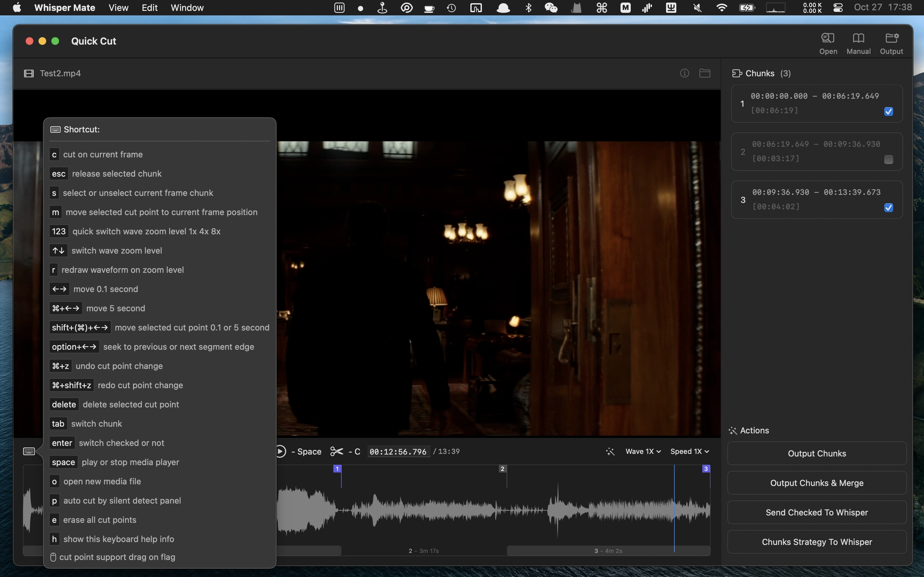
Task: Uncheck chunk 1 in the Chunks panel
Action: (x=888, y=112)
